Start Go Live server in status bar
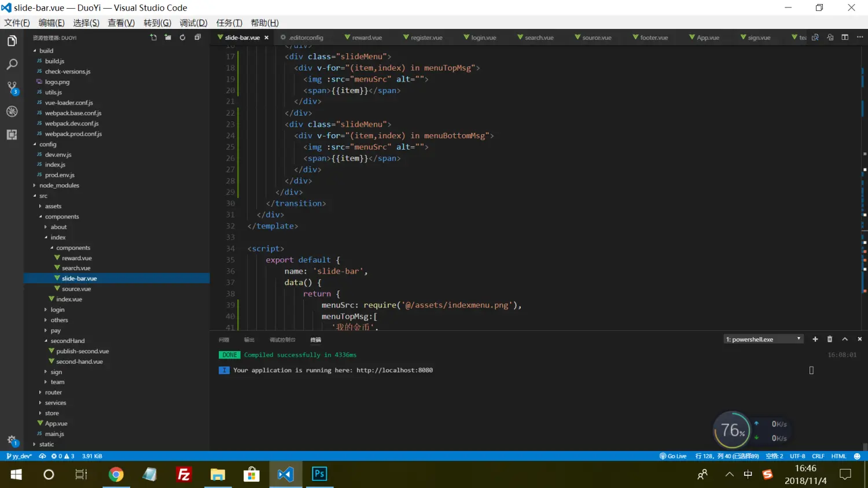This screenshot has width=868, height=488. [x=673, y=456]
